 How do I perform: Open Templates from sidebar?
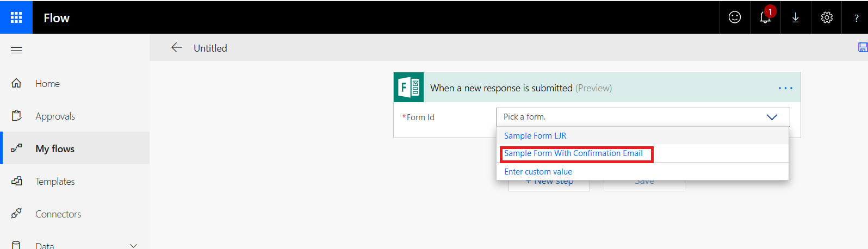pos(55,182)
